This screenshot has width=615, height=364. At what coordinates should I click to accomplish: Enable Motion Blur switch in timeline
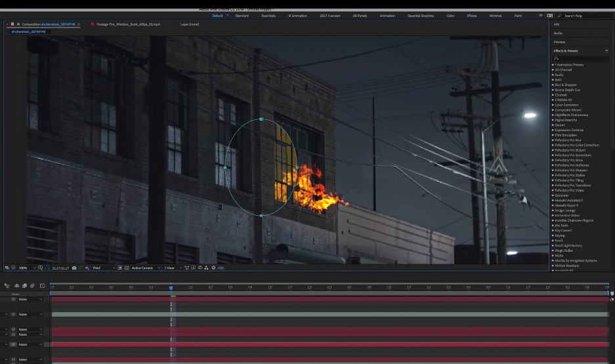tap(32, 286)
